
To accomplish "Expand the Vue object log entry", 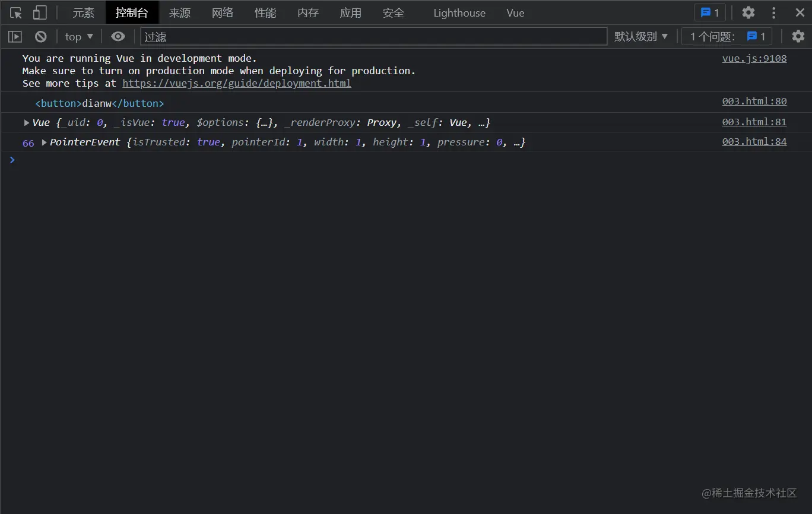I will (27, 122).
